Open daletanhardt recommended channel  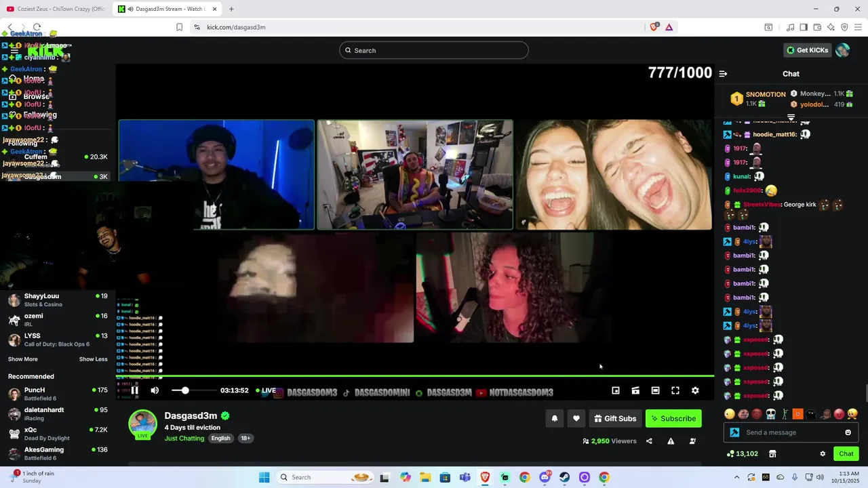pyautogui.click(x=58, y=413)
